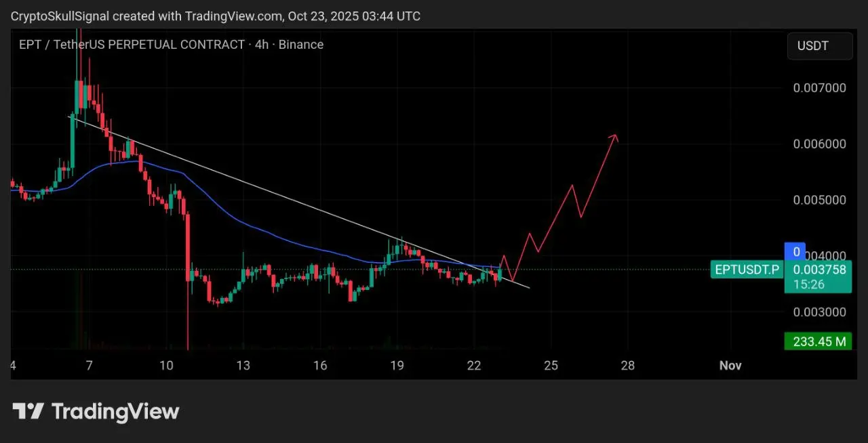Click the 0.006000 price axis label
The image size is (868, 443).
[819, 144]
